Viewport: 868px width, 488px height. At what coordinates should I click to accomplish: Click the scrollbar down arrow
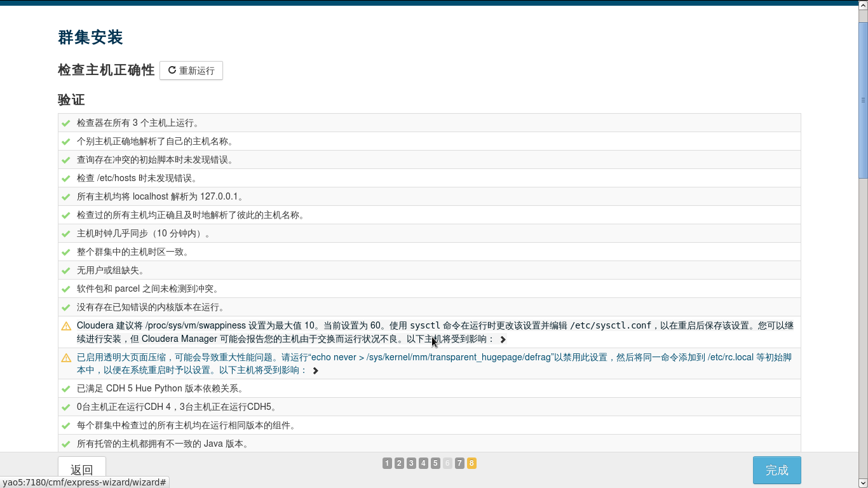(863, 483)
